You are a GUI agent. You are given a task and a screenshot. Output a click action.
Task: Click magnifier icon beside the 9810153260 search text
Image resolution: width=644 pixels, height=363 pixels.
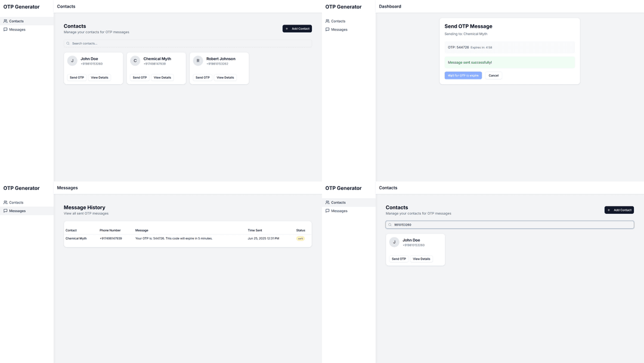coord(390,225)
